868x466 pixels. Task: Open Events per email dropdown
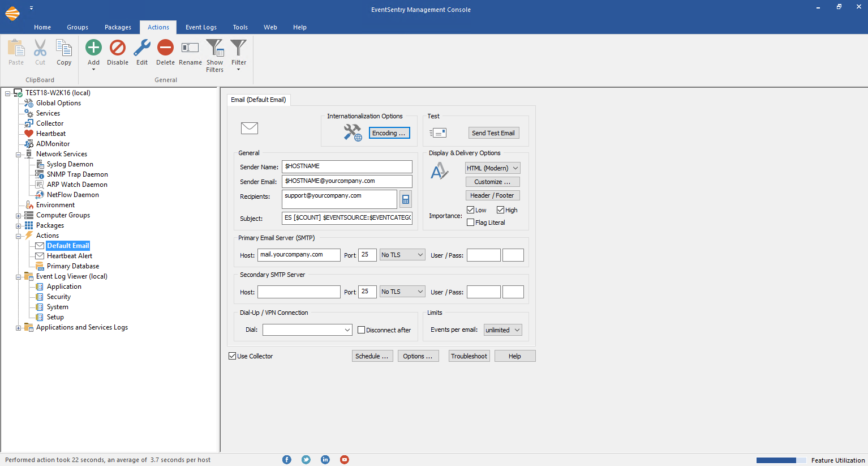click(x=503, y=330)
